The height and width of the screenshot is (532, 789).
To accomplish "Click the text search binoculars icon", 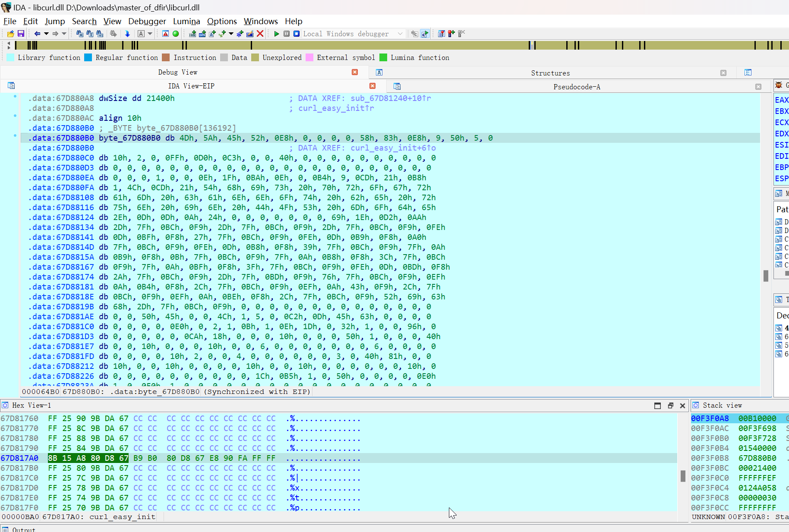I will point(90,34).
